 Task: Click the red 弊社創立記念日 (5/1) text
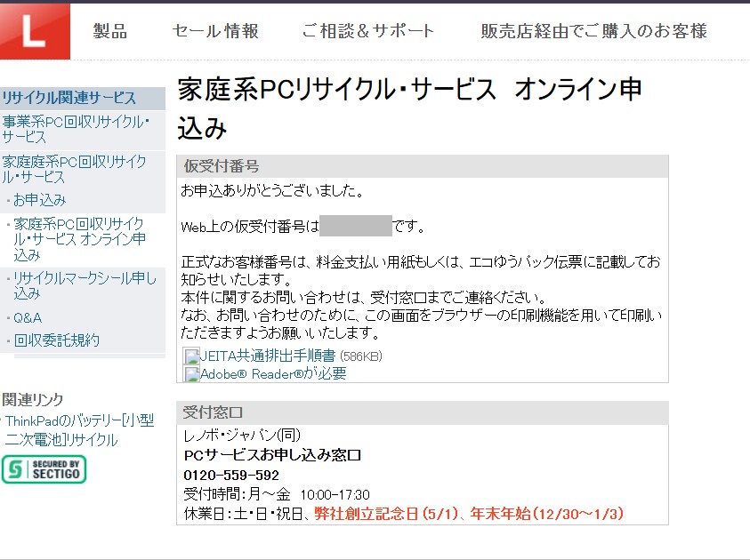[x=386, y=514]
